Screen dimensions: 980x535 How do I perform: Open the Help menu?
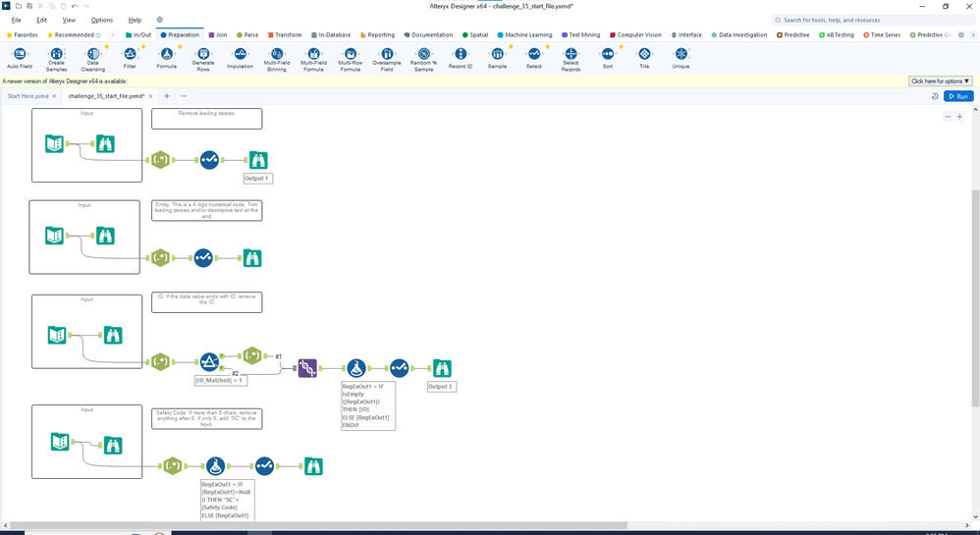[x=135, y=20]
